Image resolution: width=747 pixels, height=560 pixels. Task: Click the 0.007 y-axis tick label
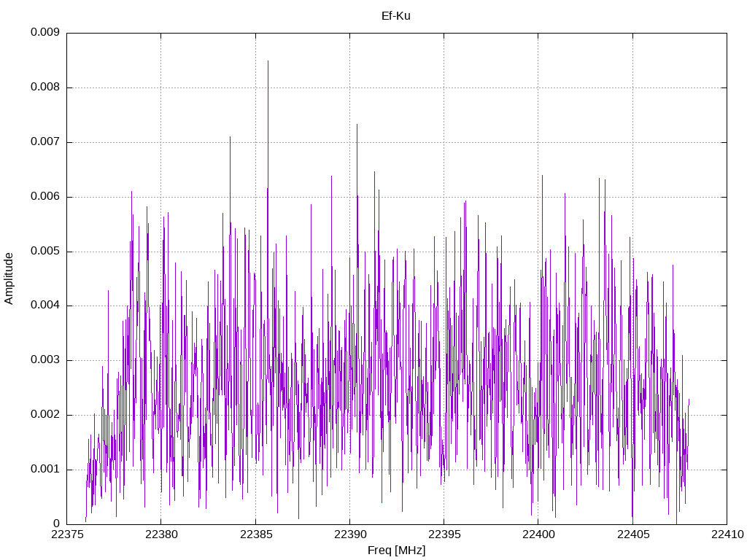[x=45, y=141]
